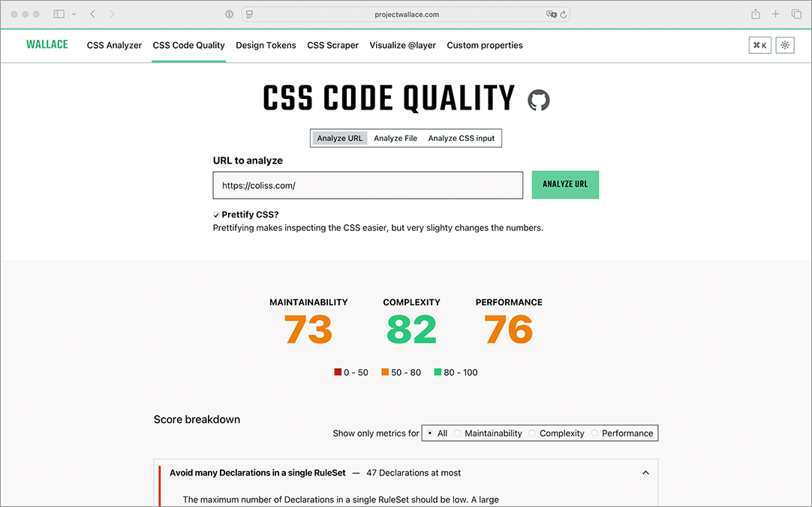Select the Performance radio button
This screenshot has width=812, height=507.
(594, 433)
